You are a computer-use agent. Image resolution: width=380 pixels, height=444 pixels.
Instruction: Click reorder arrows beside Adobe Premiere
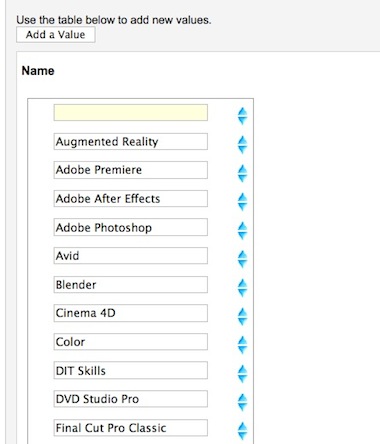pyautogui.click(x=242, y=173)
